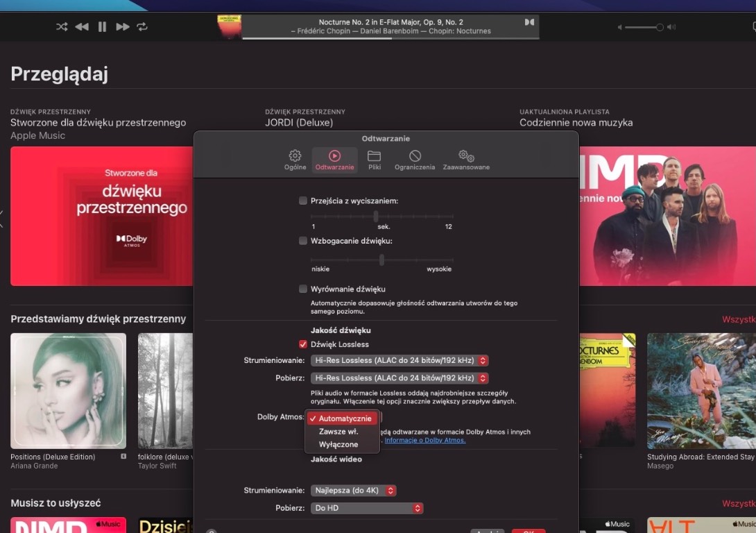Show all in Musisz to usłyszeć section
Image resolution: width=756 pixels, height=533 pixels.
[x=739, y=504]
